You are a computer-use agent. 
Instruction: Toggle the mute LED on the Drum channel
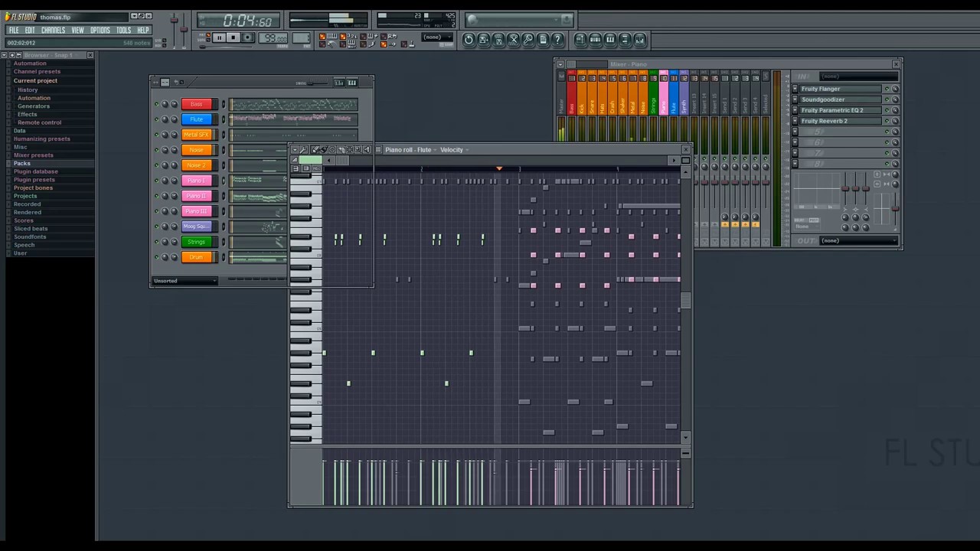point(156,257)
